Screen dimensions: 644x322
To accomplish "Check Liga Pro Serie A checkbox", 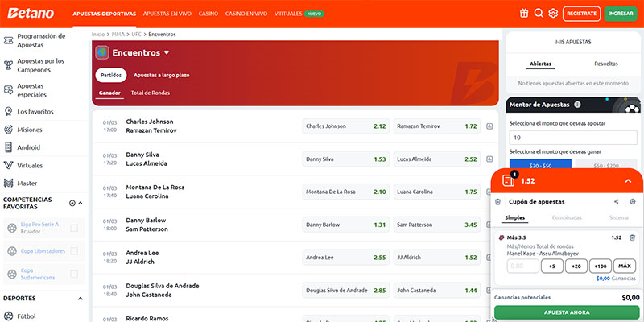I will click(74, 228).
